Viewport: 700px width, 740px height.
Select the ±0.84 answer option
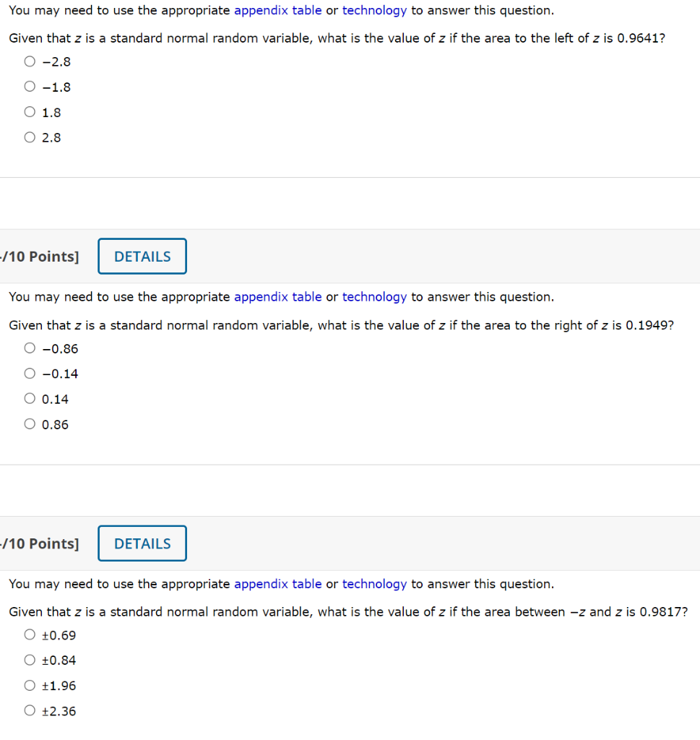[x=30, y=659]
